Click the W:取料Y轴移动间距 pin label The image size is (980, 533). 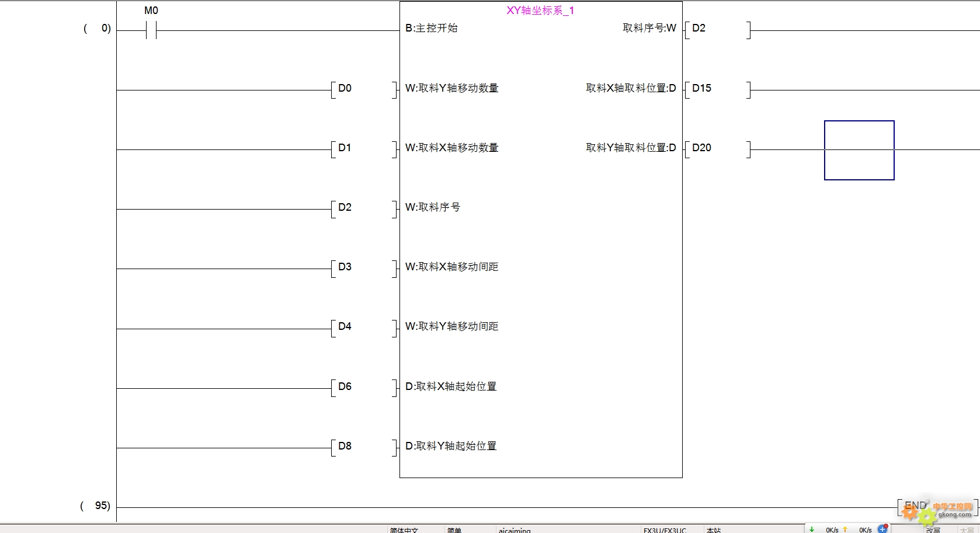click(452, 326)
